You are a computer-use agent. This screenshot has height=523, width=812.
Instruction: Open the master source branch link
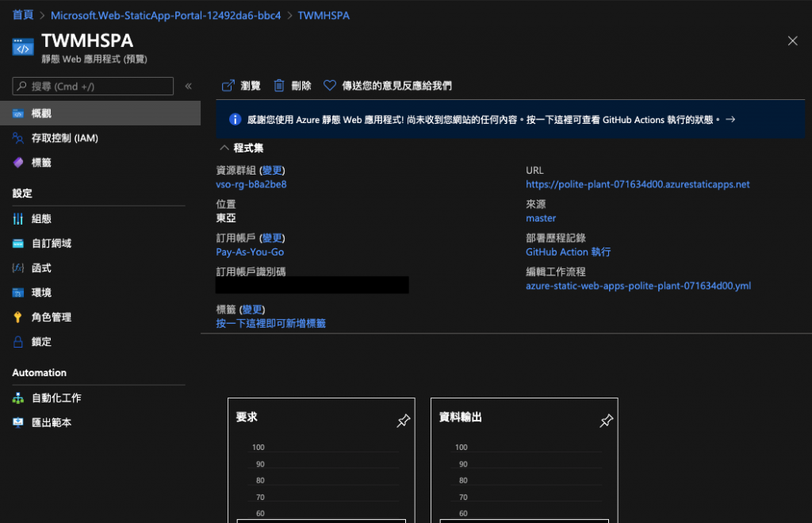click(x=541, y=218)
